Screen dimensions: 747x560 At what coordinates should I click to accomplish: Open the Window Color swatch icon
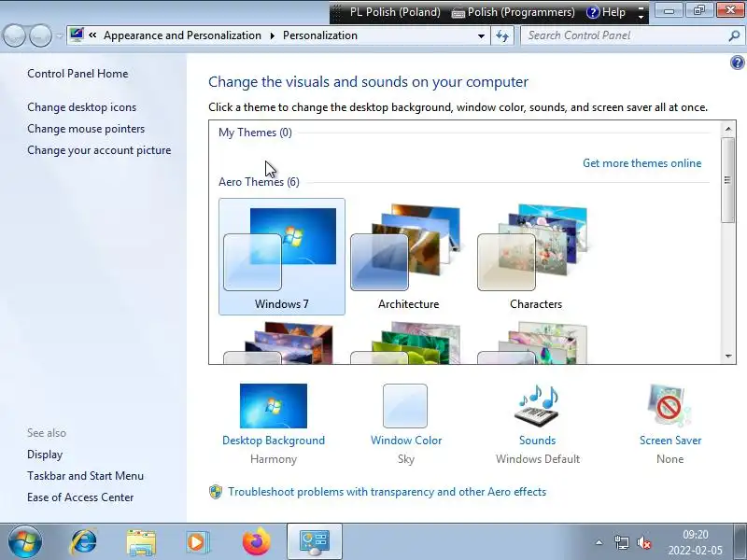(x=405, y=406)
